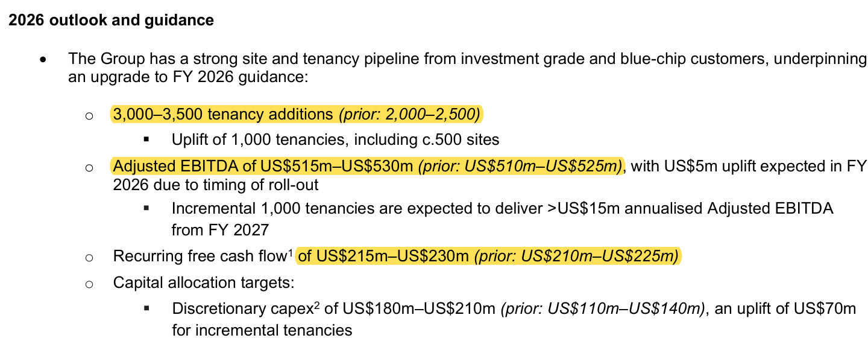
Task: Click the main bullet point before "The Group"
Action: (43, 60)
